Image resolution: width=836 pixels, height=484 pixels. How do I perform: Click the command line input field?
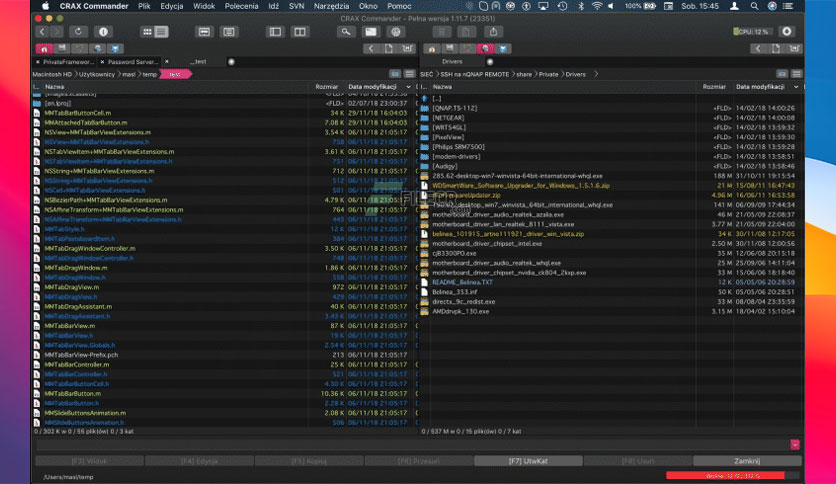(x=412, y=445)
